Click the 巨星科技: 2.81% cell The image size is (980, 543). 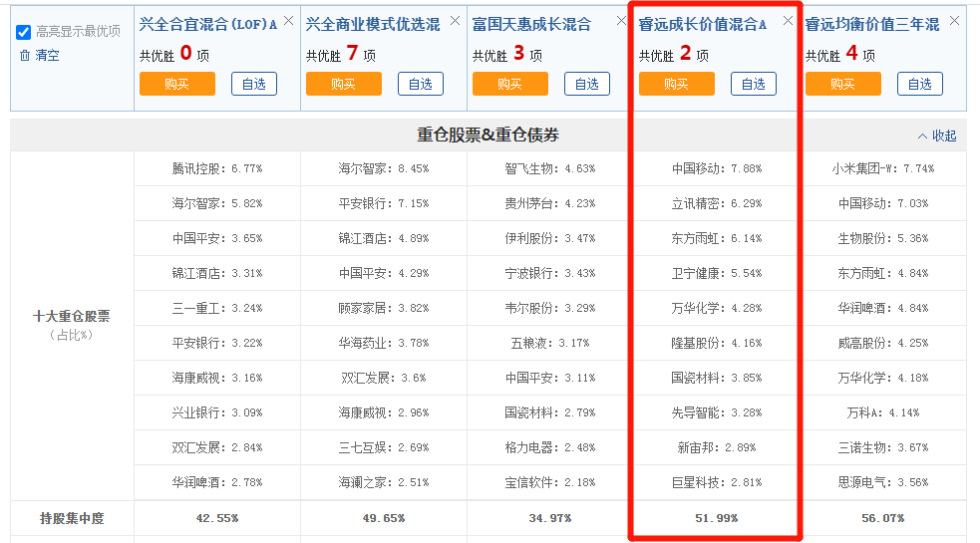click(x=717, y=483)
